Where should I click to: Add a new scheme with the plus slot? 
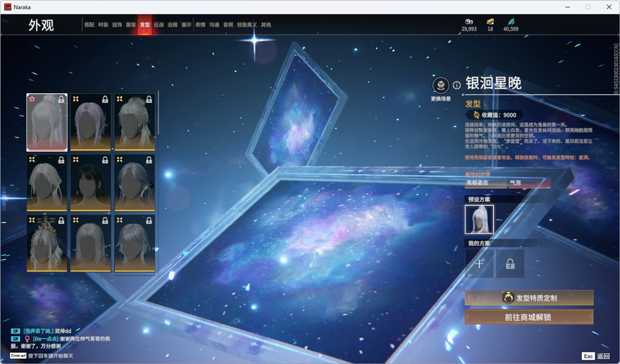(x=479, y=263)
